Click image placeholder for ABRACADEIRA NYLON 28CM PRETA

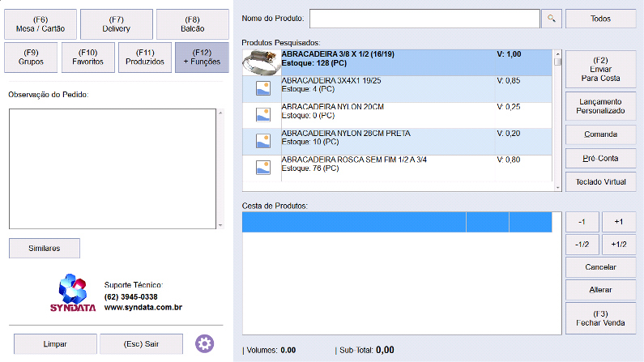pos(262,141)
